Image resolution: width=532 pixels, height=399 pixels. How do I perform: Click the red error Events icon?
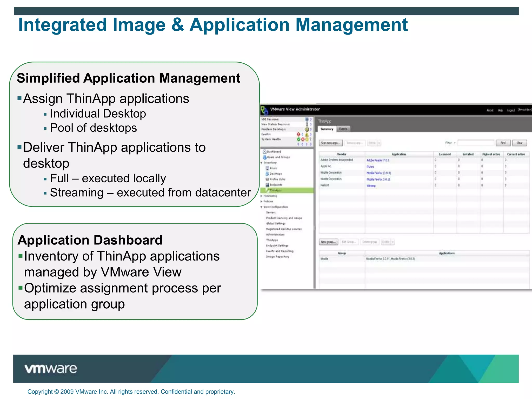coord(298,134)
